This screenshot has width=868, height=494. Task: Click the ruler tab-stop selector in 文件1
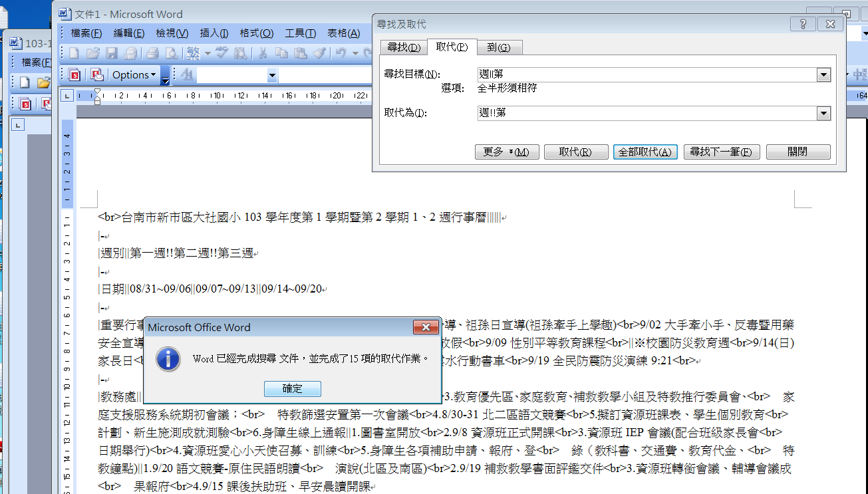click(67, 96)
